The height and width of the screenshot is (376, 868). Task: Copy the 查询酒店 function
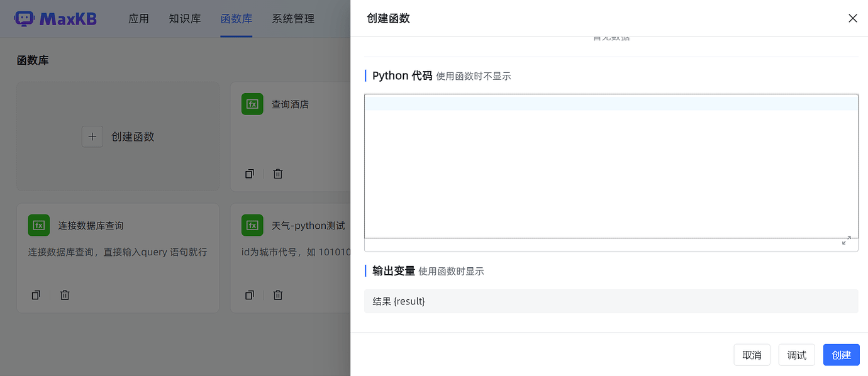[x=250, y=174]
